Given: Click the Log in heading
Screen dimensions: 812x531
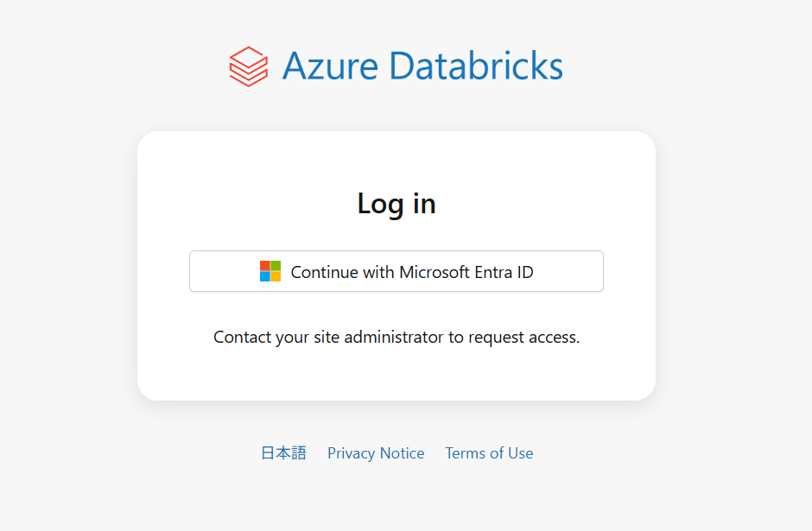Looking at the screenshot, I should tap(396, 204).
